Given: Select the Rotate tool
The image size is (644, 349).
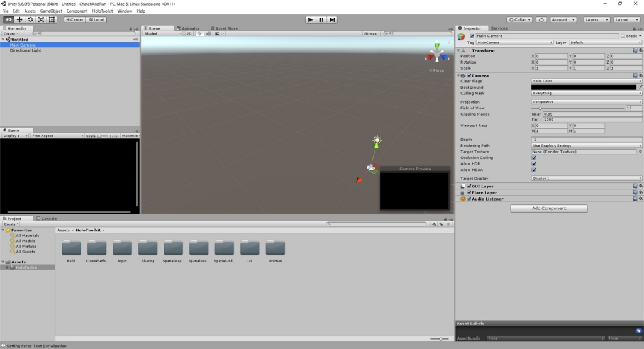Looking at the screenshot, I should click(30, 19).
